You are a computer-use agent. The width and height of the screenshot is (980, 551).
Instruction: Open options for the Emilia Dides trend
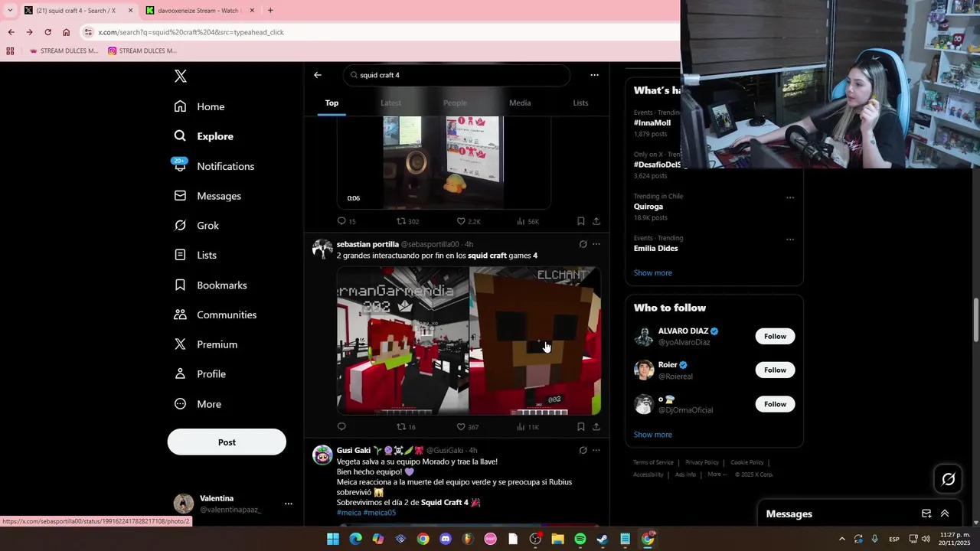tap(790, 240)
